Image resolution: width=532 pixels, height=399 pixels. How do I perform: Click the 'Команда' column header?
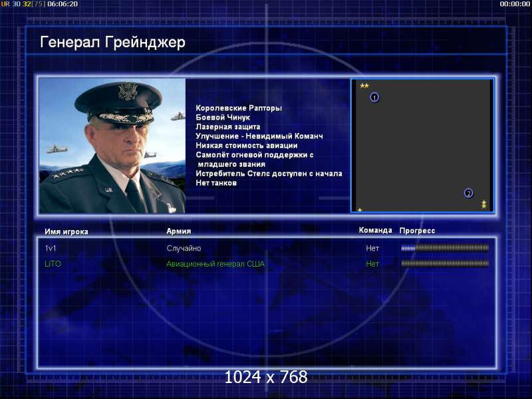[x=376, y=230]
